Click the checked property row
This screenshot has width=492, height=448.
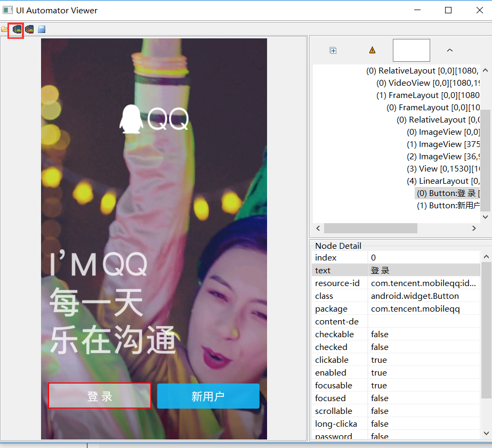(396, 347)
